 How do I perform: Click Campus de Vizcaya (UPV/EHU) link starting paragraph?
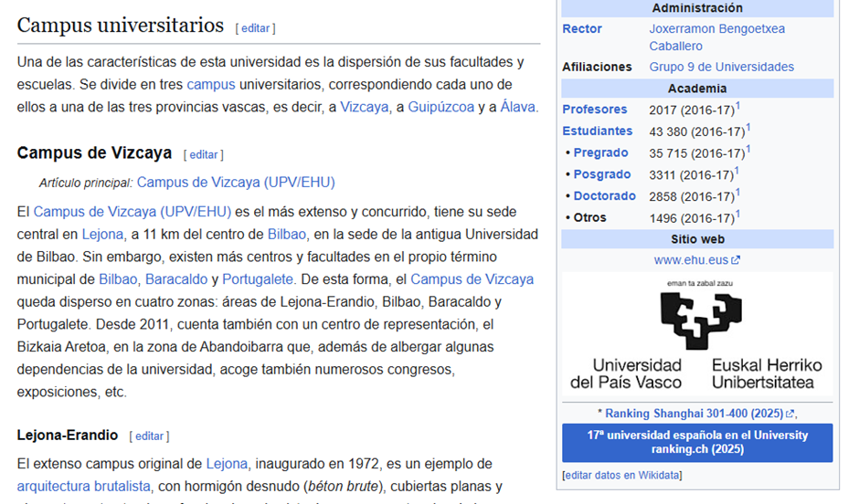133,212
